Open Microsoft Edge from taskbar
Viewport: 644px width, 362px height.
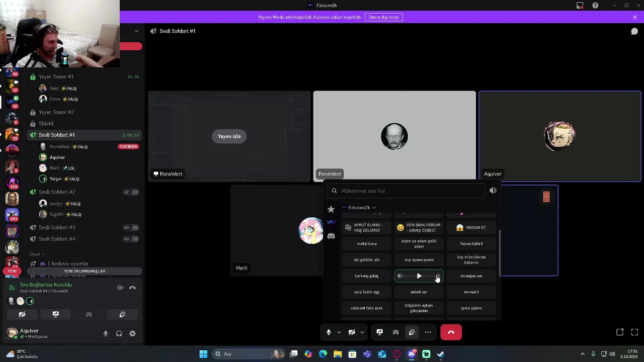point(323,354)
